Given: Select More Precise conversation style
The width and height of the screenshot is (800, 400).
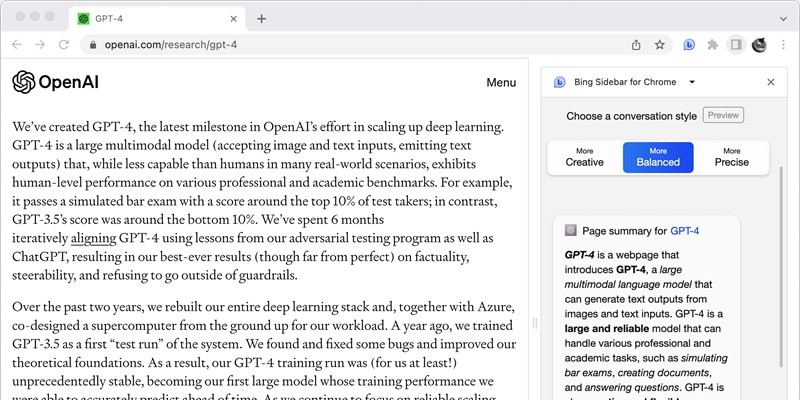Looking at the screenshot, I should point(732,158).
